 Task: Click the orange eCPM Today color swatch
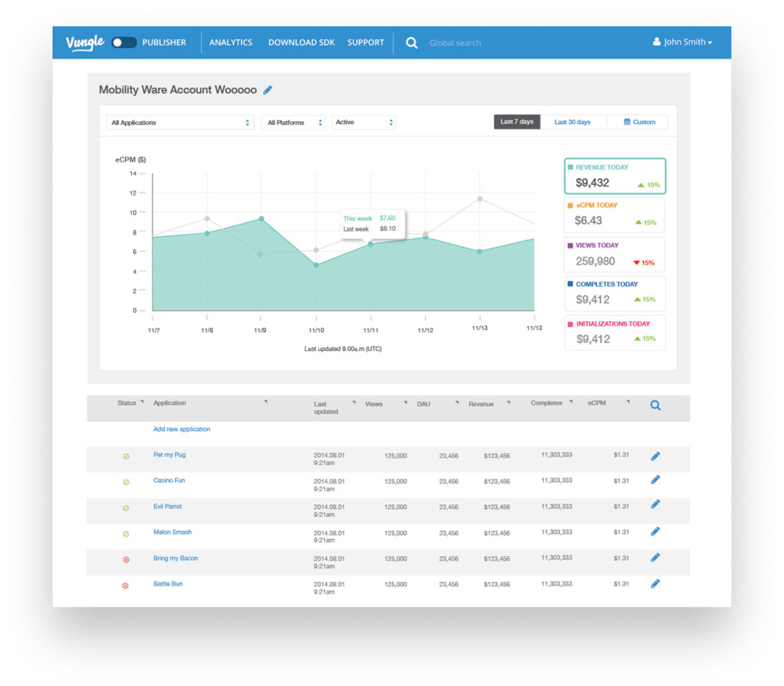coord(570,206)
